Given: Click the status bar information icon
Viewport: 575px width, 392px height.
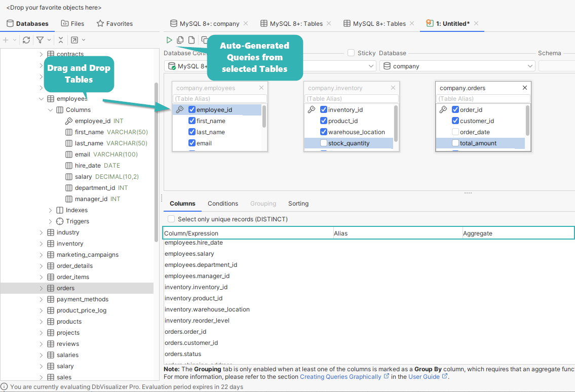Looking at the screenshot, I should click(4, 386).
